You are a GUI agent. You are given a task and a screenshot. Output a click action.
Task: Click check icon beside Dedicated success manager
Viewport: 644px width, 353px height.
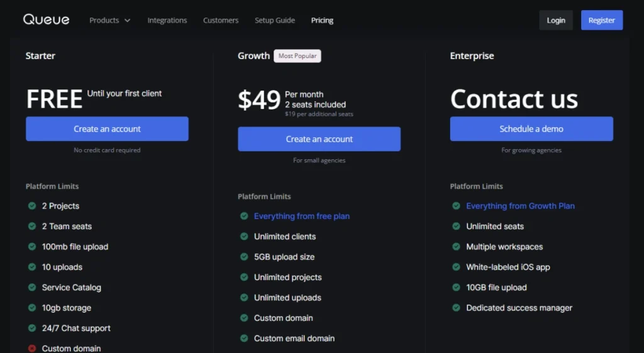click(456, 308)
